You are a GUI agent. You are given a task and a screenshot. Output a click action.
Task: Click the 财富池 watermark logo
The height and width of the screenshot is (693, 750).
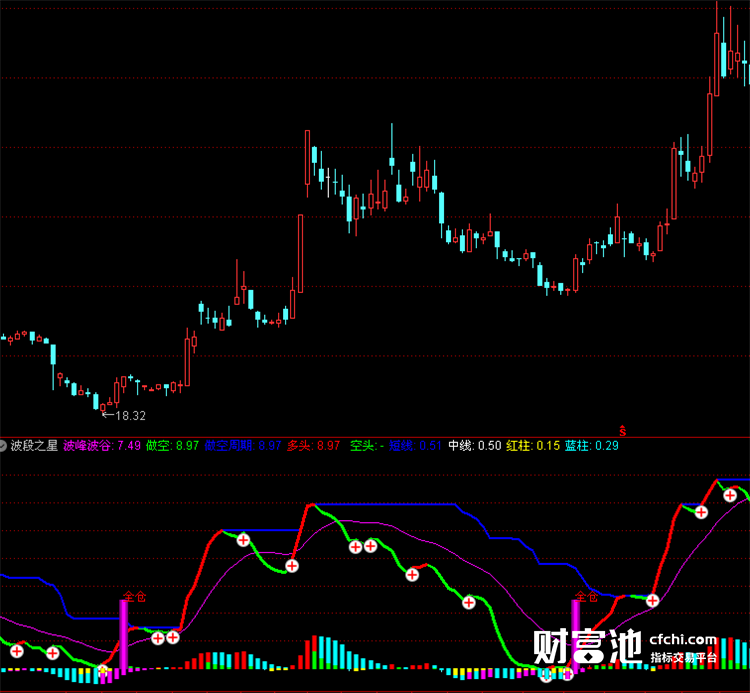pos(587,646)
